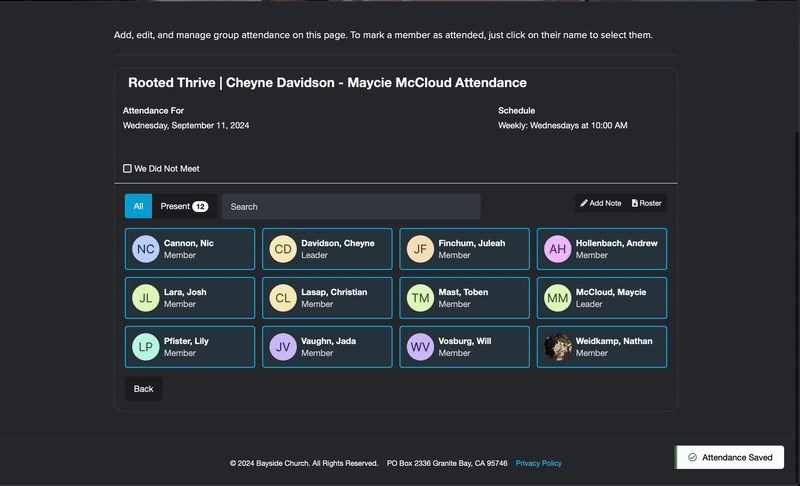Click the green checkmark in Attendance Saved toast
The width and height of the screenshot is (800, 486).
pos(692,457)
